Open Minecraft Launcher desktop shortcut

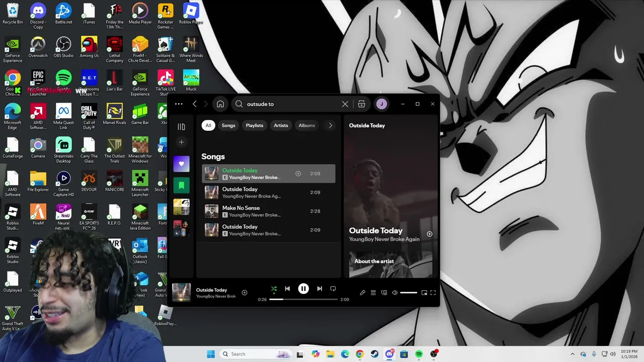(x=140, y=184)
